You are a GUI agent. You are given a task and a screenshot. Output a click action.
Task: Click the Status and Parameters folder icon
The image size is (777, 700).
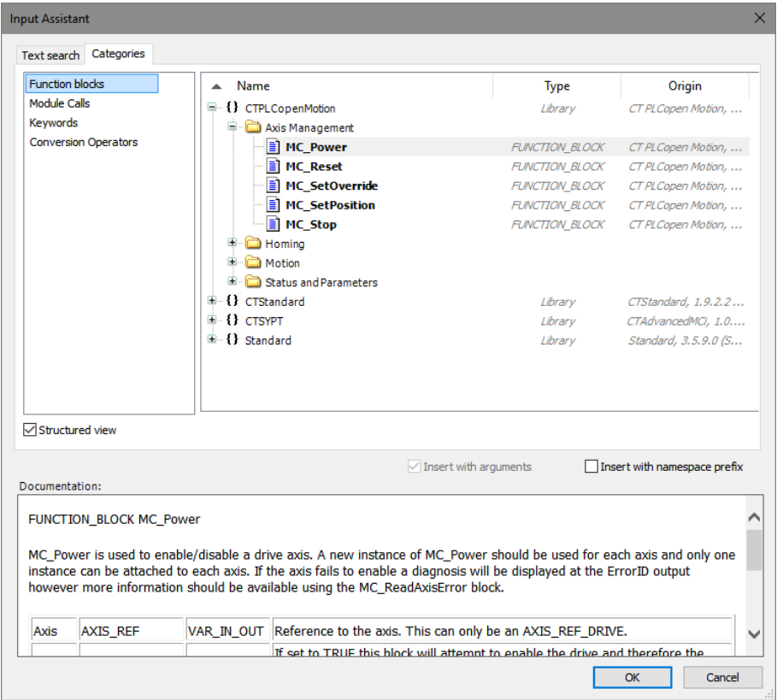[x=252, y=282]
